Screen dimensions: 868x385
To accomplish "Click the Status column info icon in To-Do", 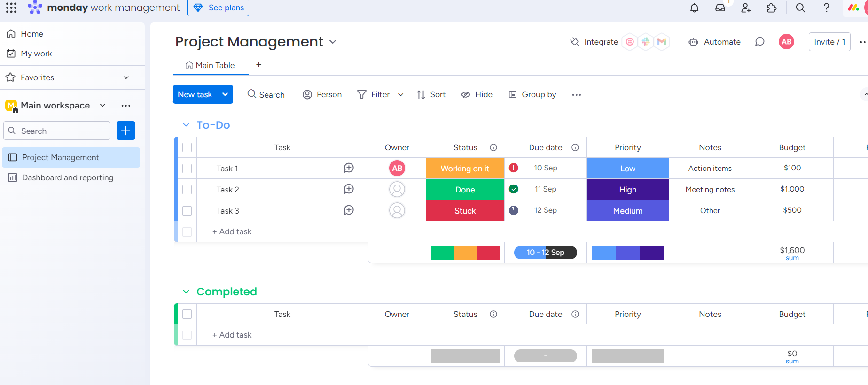I will pyautogui.click(x=493, y=147).
